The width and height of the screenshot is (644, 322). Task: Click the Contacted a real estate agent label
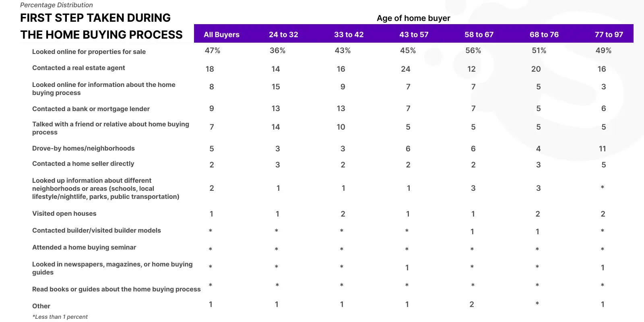pos(78,68)
